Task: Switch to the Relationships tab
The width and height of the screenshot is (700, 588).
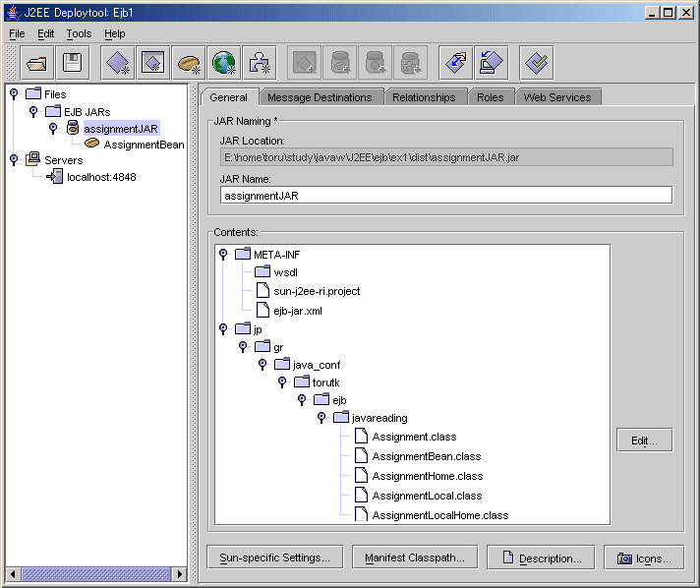Action: (424, 97)
